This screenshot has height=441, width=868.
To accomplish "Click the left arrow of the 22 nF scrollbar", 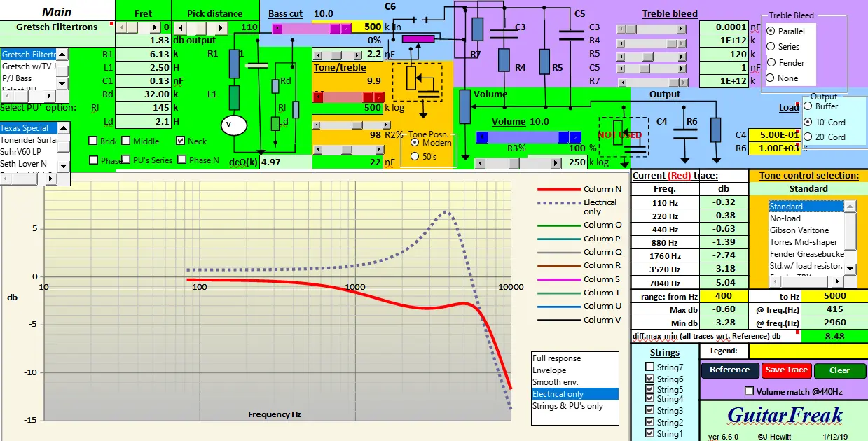I will pyautogui.click(x=317, y=150).
